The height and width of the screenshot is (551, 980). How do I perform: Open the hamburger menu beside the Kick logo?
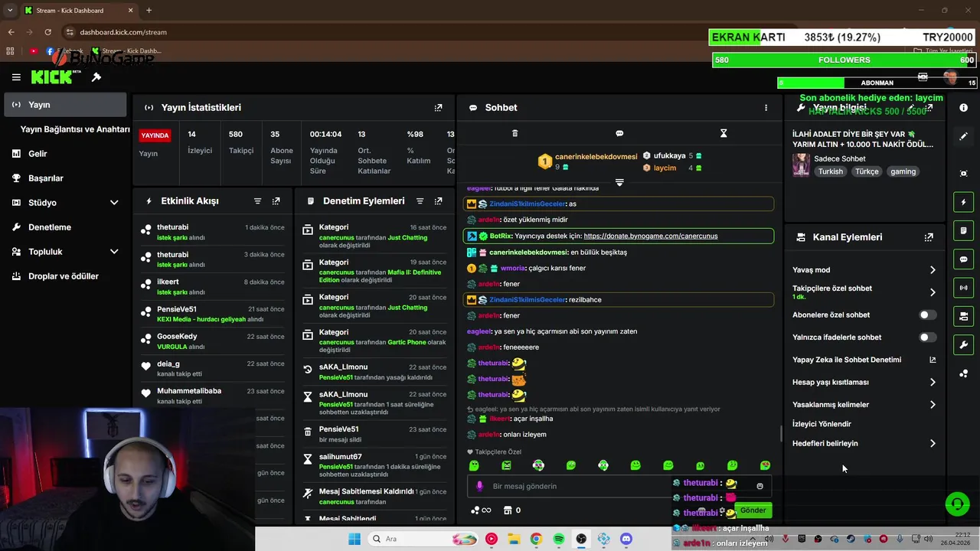16,77
